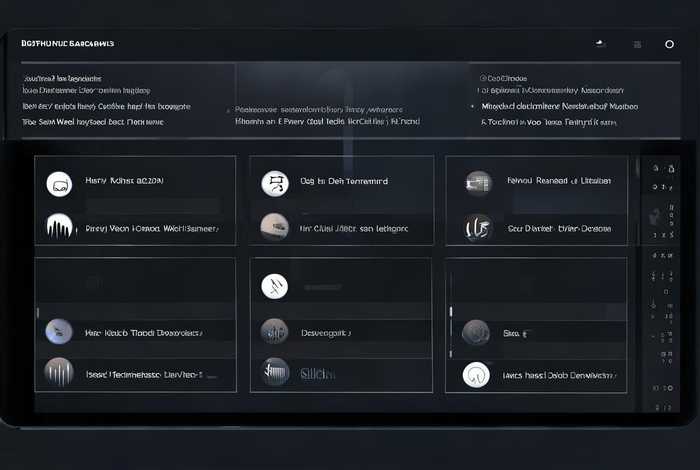Click the grey thumbnail icon in the top-right card
Image resolution: width=700 pixels, height=470 pixels.
click(x=478, y=182)
